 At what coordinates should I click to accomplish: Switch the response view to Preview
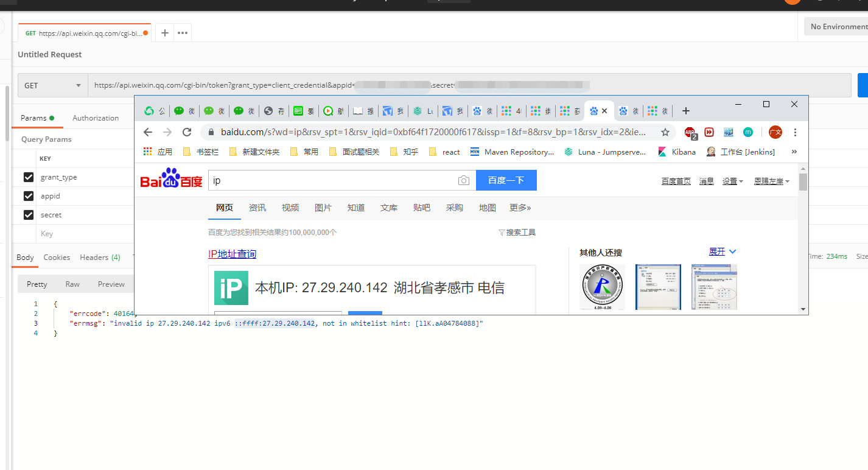(x=111, y=284)
